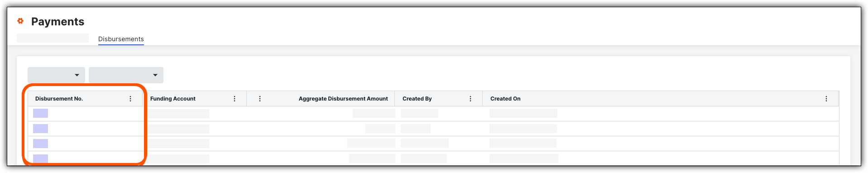
Task: Open Disbursement No. column options menu
Action: pyautogui.click(x=130, y=99)
